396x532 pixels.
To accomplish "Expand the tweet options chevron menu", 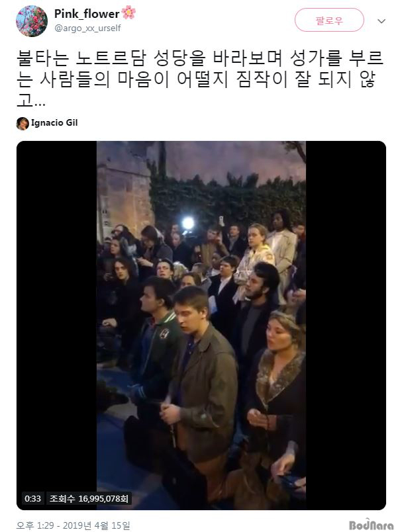I will [381, 21].
